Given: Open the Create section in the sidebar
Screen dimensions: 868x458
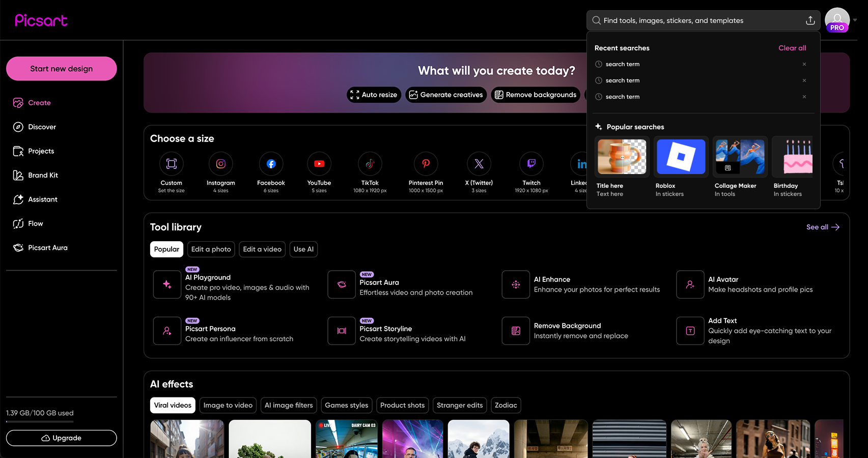Looking at the screenshot, I should pyautogui.click(x=39, y=102).
